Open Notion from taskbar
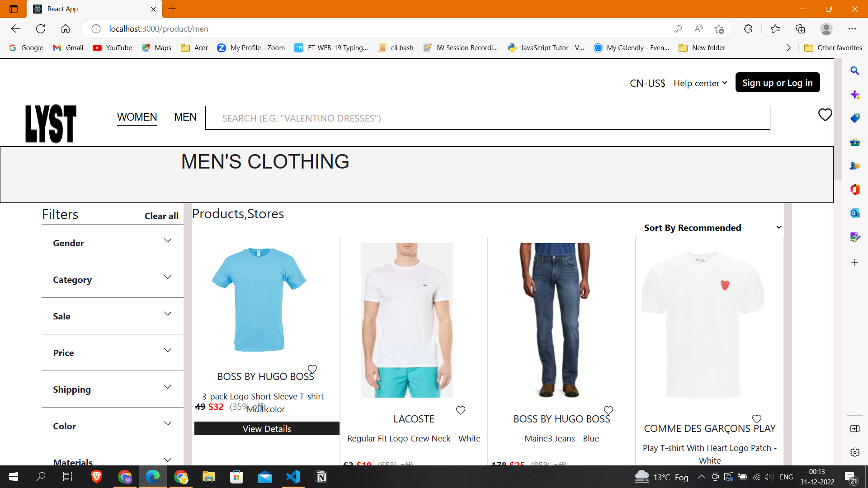The width and height of the screenshot is (868, 488). 321,477
